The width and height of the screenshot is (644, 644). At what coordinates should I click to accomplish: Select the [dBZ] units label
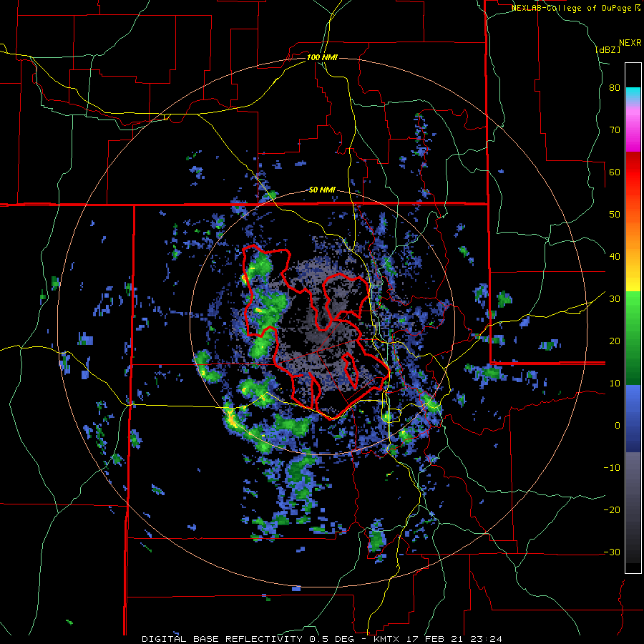[x=608, y=49]
